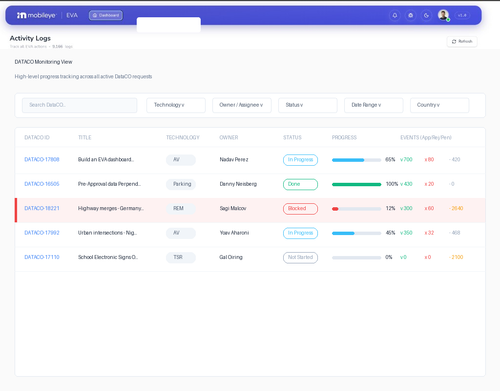
Task: Click pending count in the School Electronic Signs row
Action: (x=456, y=257)
